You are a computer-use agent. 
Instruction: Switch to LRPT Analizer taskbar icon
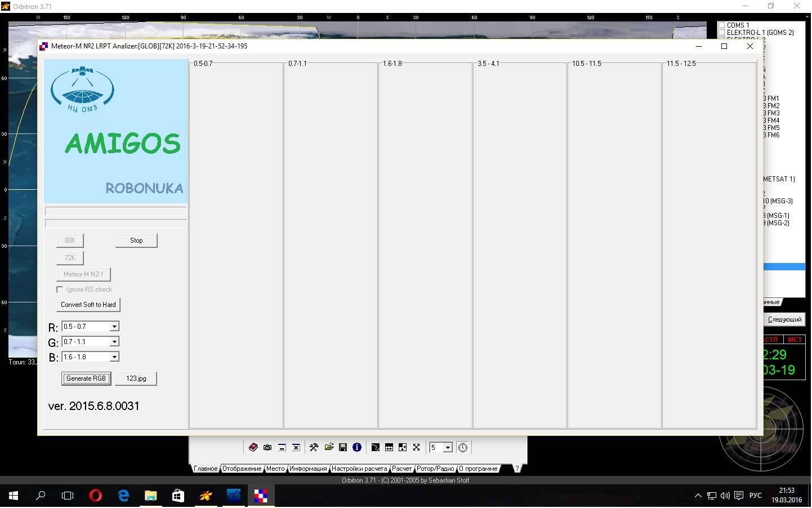261,496
